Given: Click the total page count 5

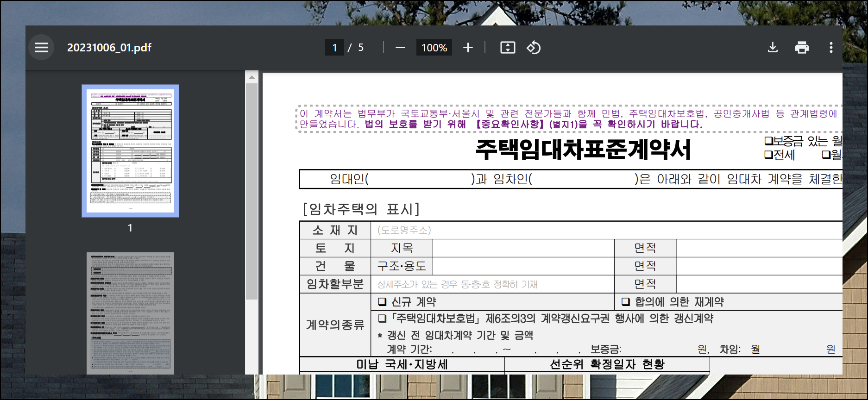Looking at the screenshot, I should coord(361,48).
